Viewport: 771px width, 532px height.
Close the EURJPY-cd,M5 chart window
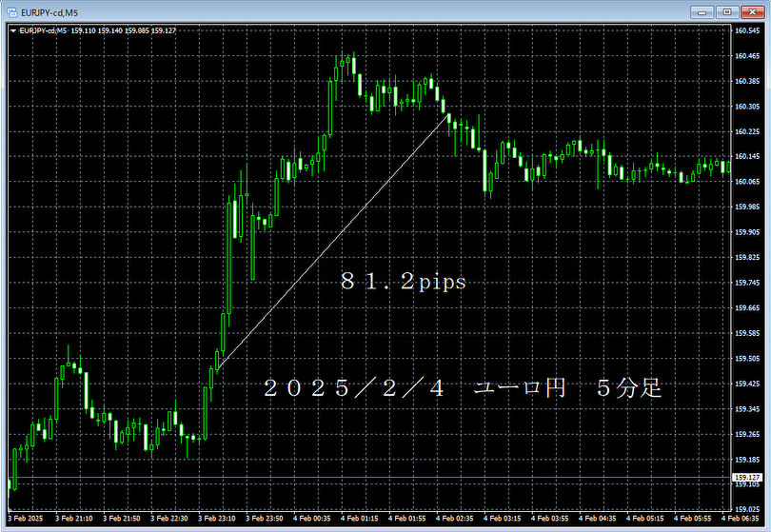point(752,11)
